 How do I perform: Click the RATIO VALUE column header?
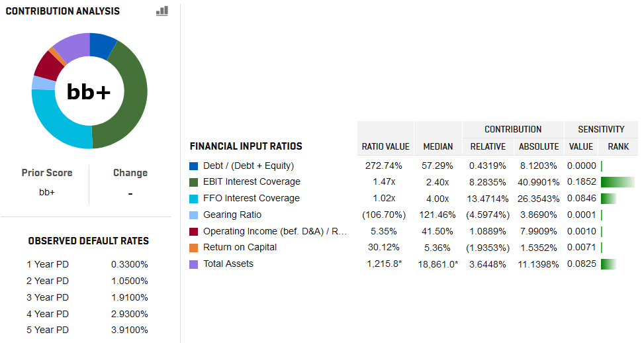pos(385,146)
